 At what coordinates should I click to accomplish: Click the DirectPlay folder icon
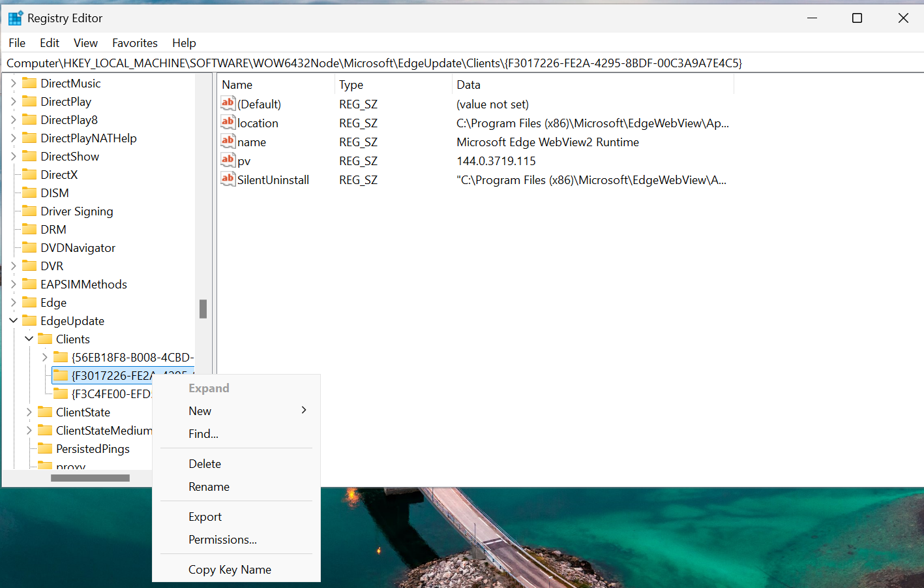(29, 101)
